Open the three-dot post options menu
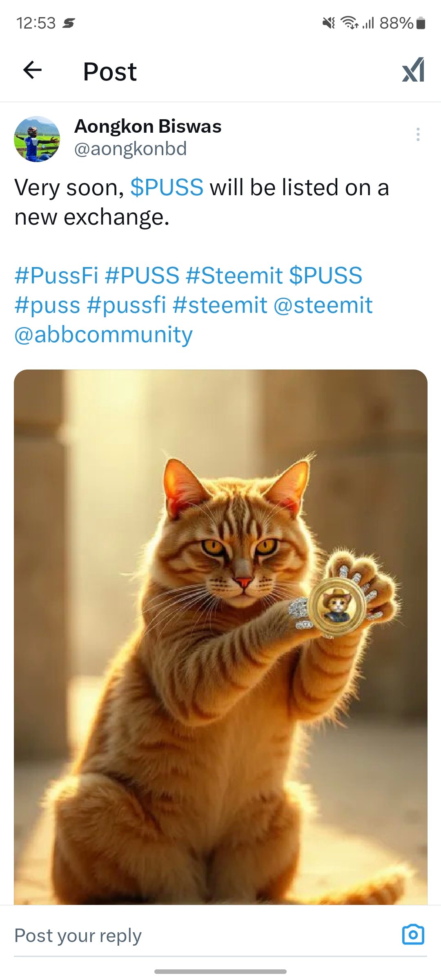The height and width of the screenshot is (980, 441). [418, 134]
